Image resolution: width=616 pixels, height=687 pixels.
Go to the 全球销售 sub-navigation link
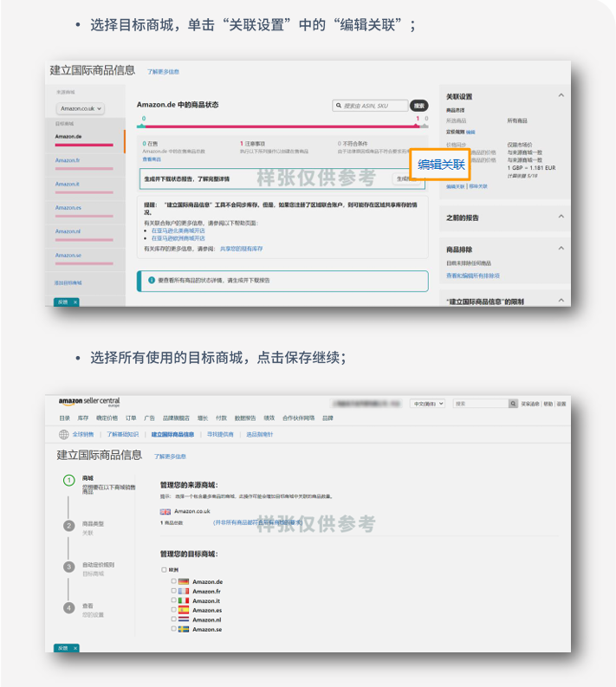pos(83,434)
